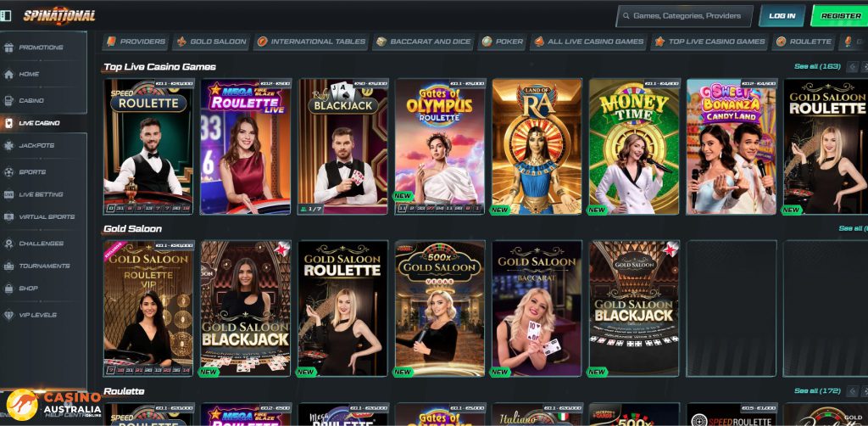See all Roulette games (172)
The image size is (868, 426).
[x=818, y=390]
